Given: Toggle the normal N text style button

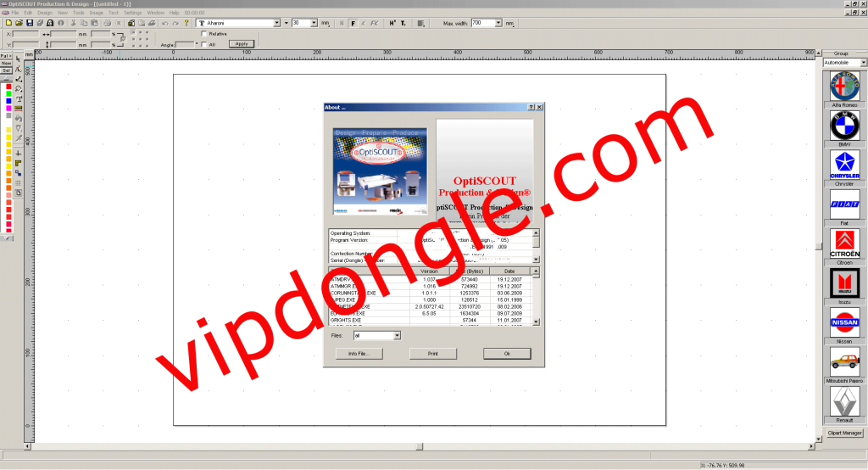Looking at the screenshot, I should point(342,23).
